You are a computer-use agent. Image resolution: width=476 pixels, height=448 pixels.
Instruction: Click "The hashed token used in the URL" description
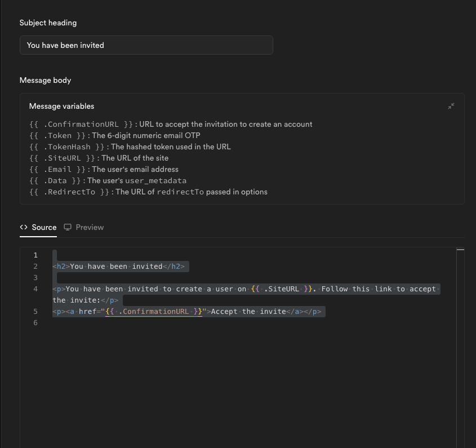pos(171,147)
